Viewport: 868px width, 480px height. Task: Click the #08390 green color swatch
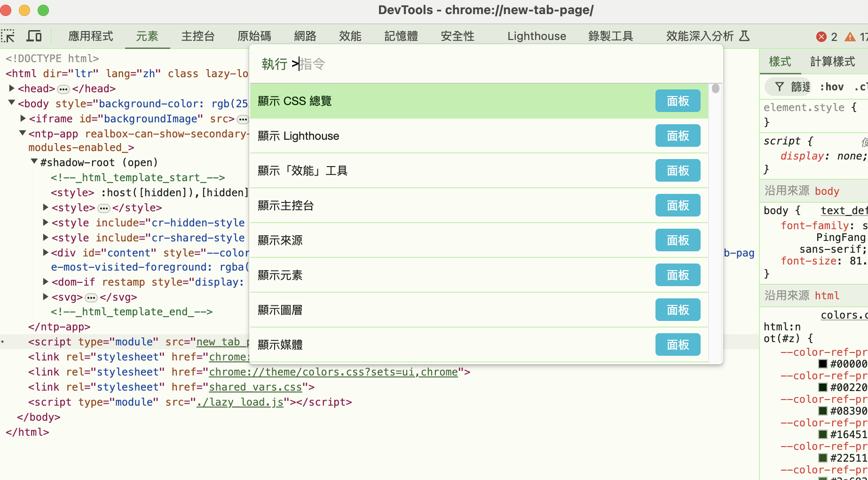(823, 411)
